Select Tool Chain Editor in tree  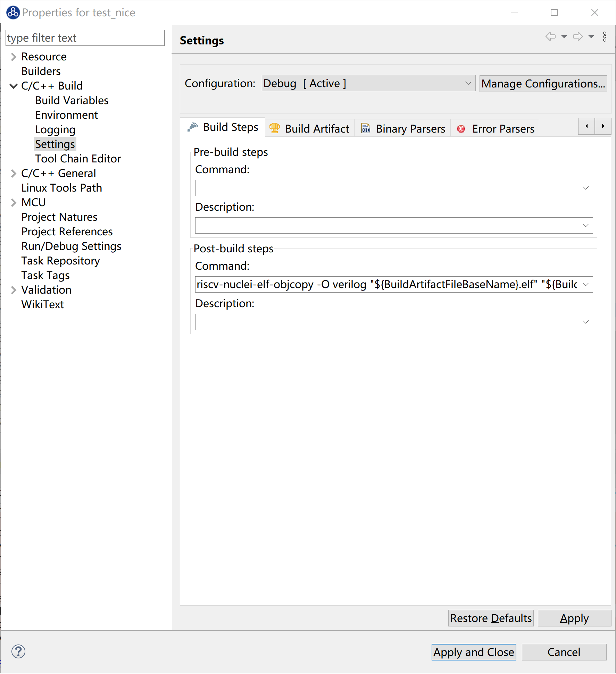tap(78, 159)
